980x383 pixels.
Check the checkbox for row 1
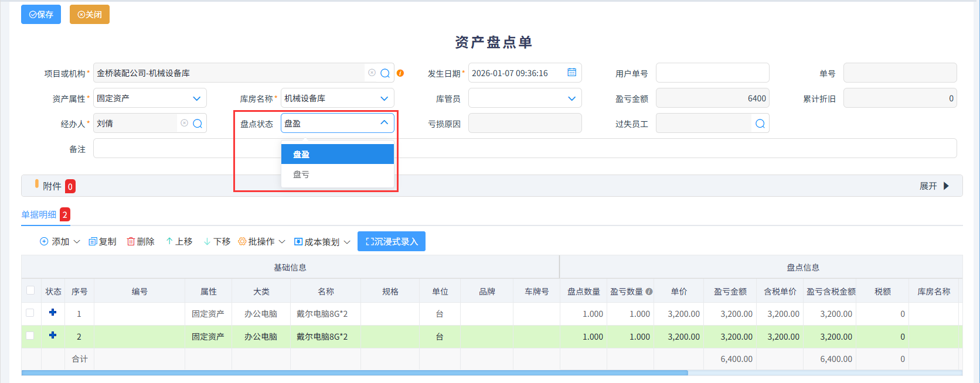[x=30, y=313]
